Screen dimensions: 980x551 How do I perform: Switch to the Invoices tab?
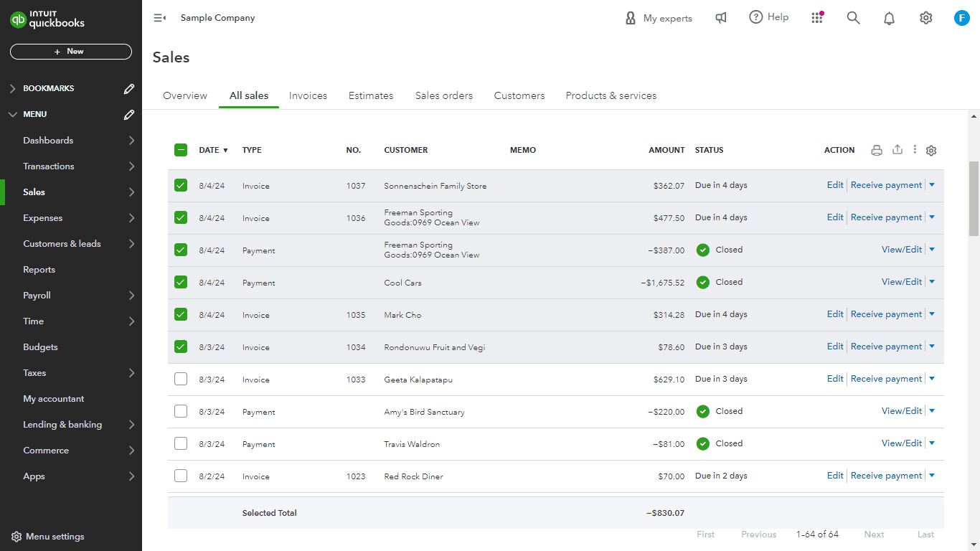pyautogui.click(x=308, y=95)
